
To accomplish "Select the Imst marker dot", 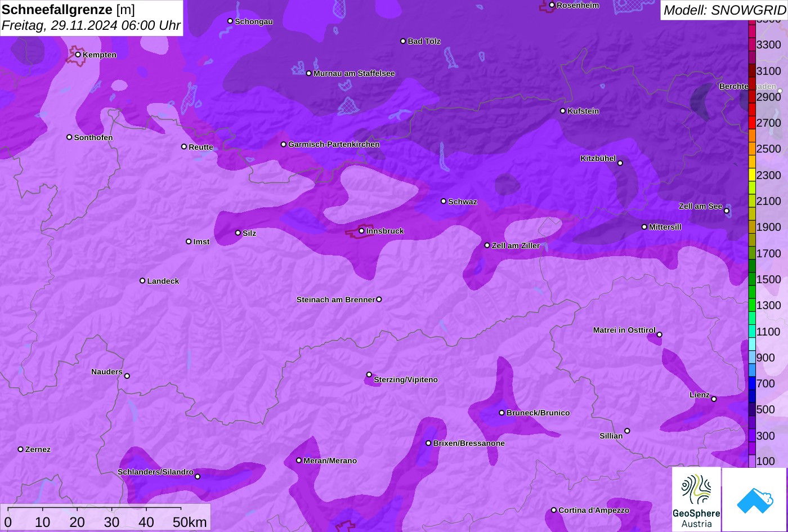I will [189, 242].
